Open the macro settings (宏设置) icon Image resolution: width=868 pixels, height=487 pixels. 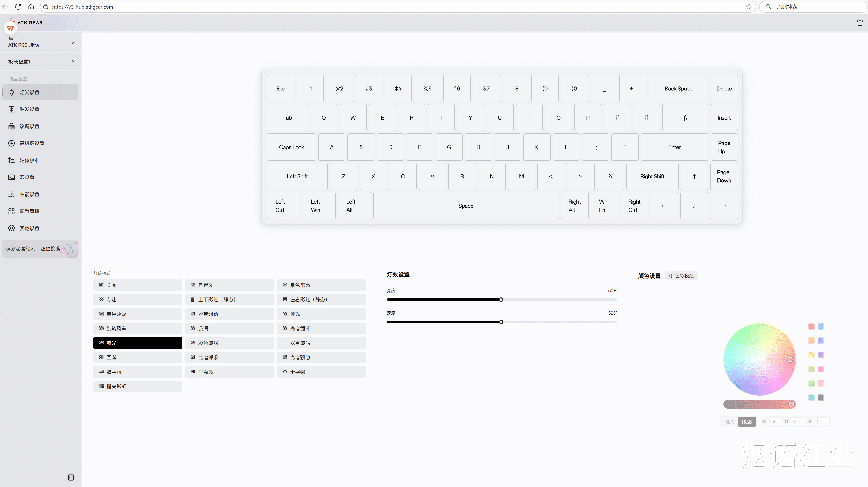(x=11, y=177)
